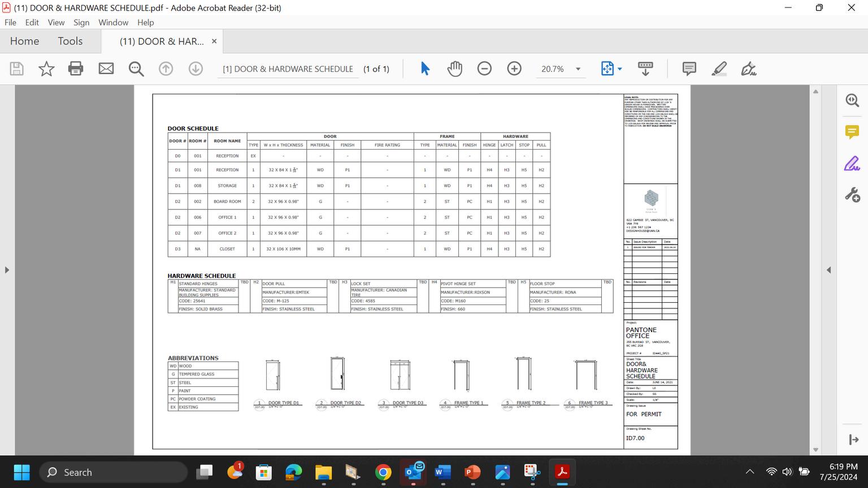The image size is (868, 488).
Task: Zoom in with the plus button
Action: pos(514,69)
